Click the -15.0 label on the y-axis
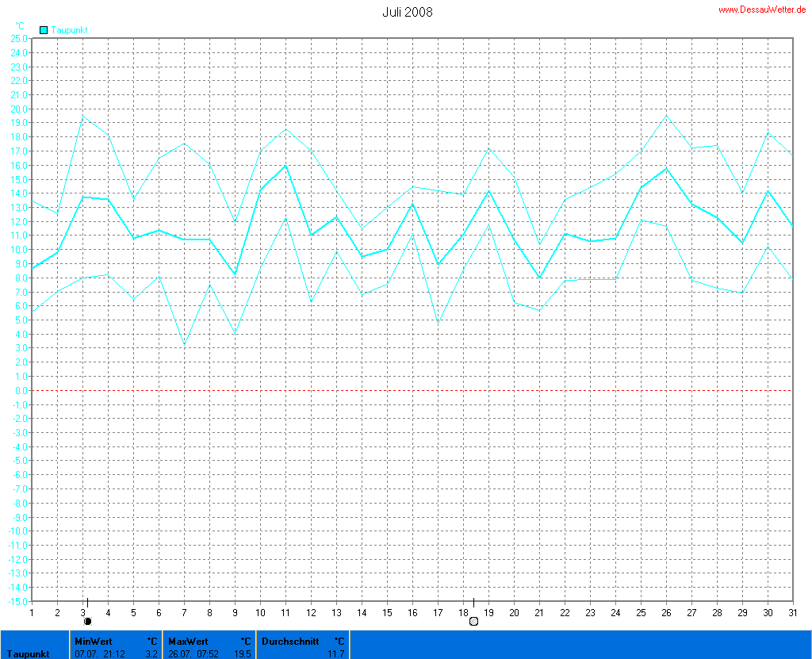 (x=17, y=601)
